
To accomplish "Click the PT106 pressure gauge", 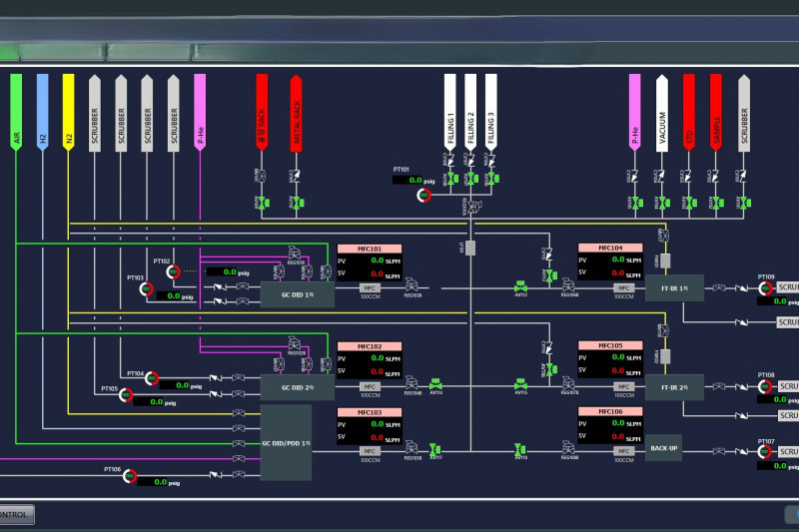I will tap(130, 477).
